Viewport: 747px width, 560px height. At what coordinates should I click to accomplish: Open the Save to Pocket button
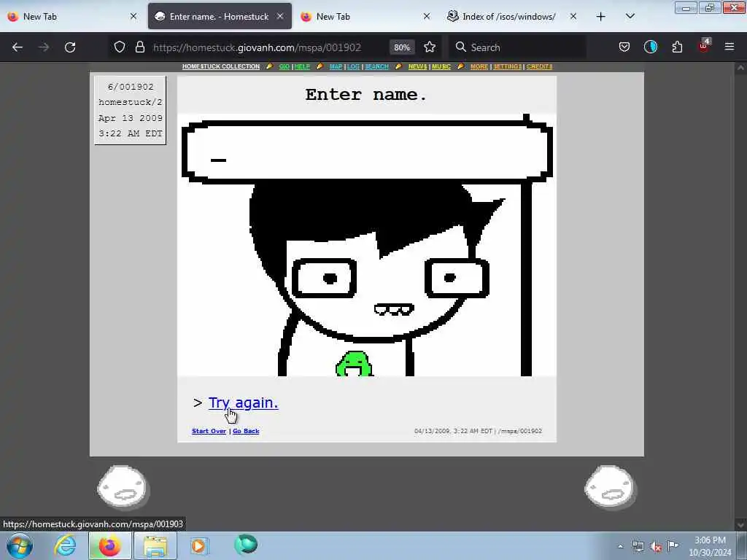[x=624, y=47]
